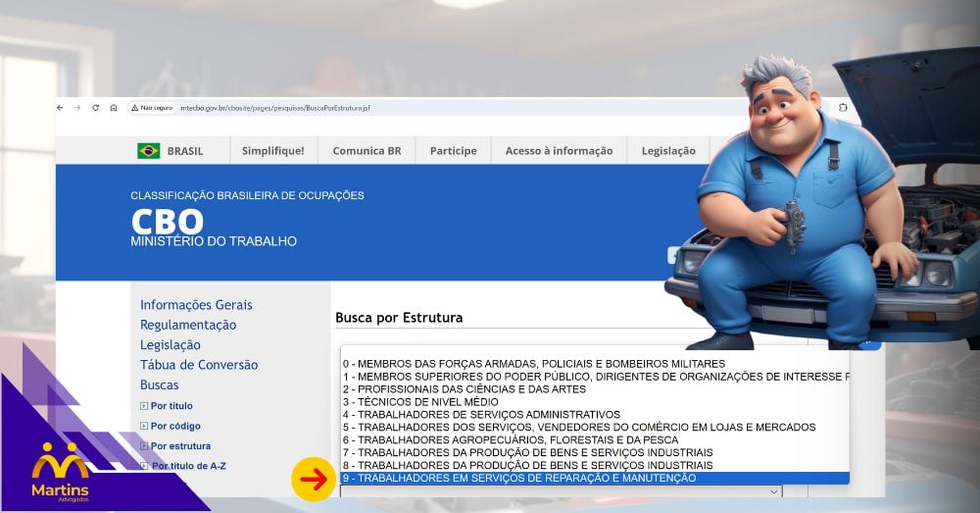This screenshot has height=513, width=980.
Task: Select option 9 - Trabalhadores em Serviços de Reparação
Action: point(595,478)
